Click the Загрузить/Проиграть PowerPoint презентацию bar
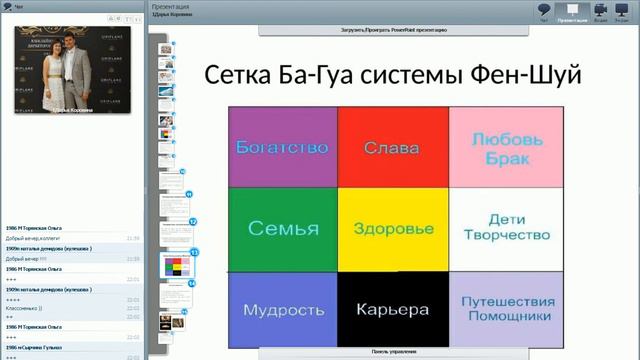Viewport: 640px width, 360px height. click(x=393, y=30)
